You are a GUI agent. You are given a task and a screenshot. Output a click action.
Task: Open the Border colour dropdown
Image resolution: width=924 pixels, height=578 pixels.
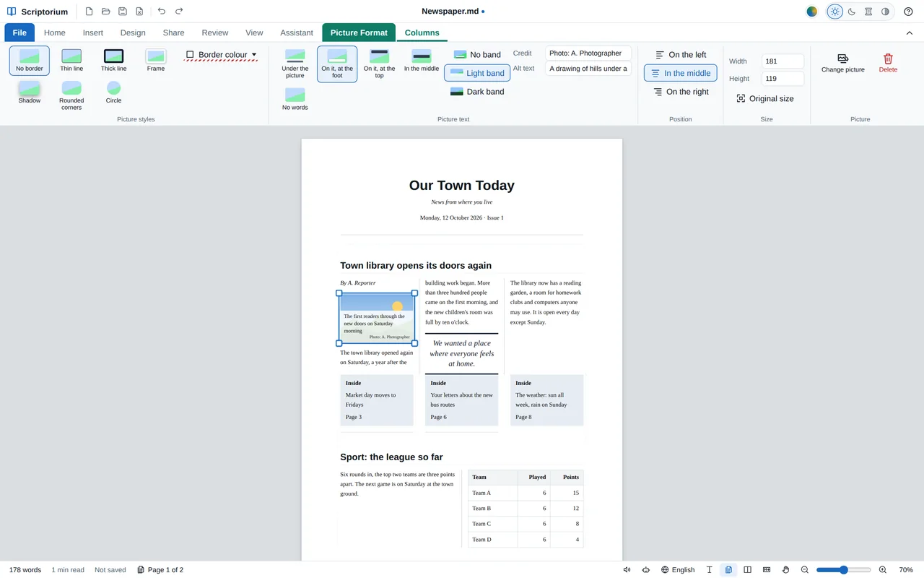pos(221,54)
